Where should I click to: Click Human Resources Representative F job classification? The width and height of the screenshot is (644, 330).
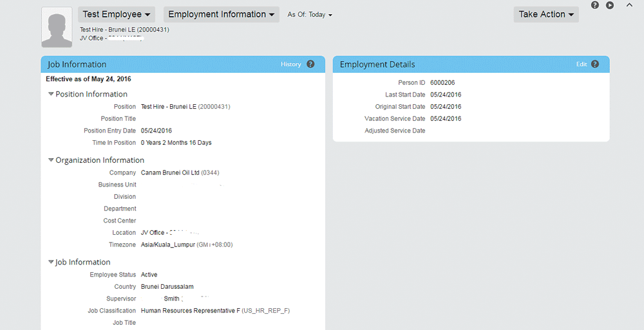[x=190, y=311]
